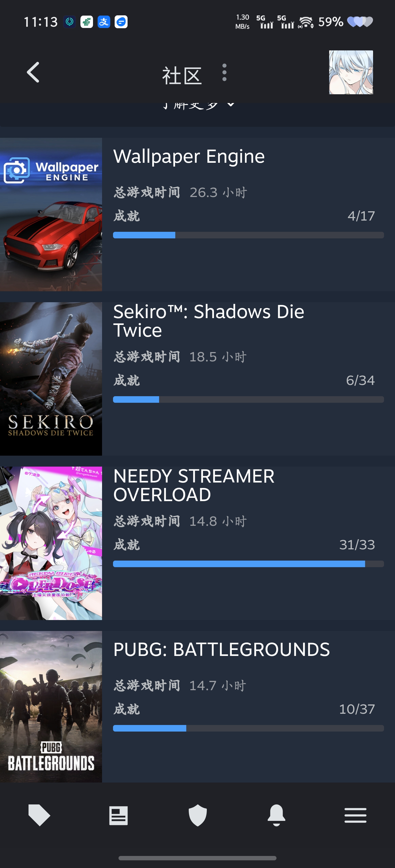Open the notifications bell icon

pyautogui.click(x=276, y=815)
